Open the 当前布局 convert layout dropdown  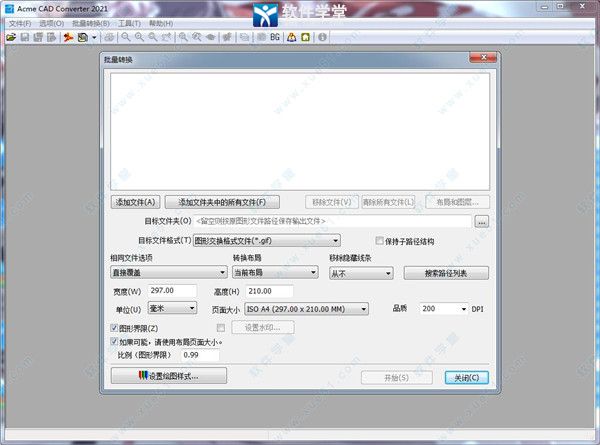pos(275,272)
